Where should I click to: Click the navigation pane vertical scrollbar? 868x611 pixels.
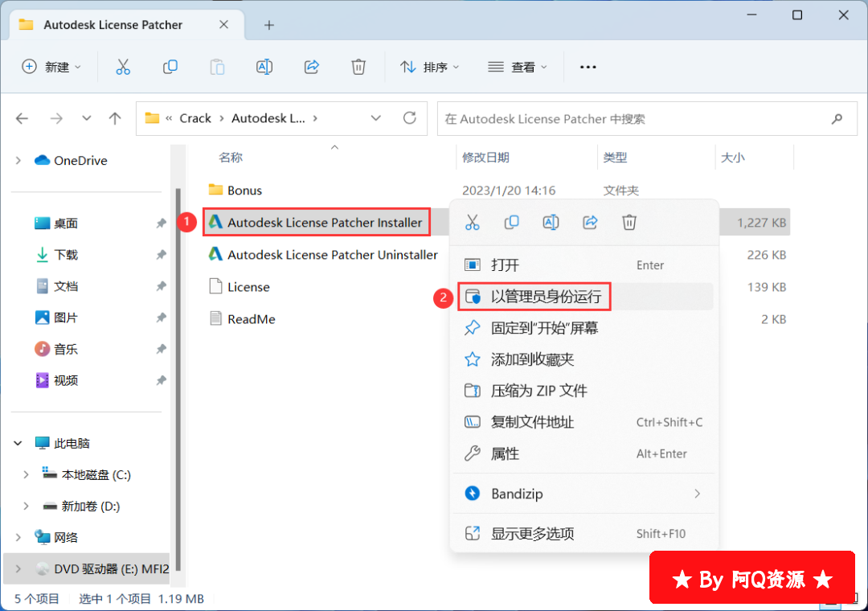click(178, 379)
